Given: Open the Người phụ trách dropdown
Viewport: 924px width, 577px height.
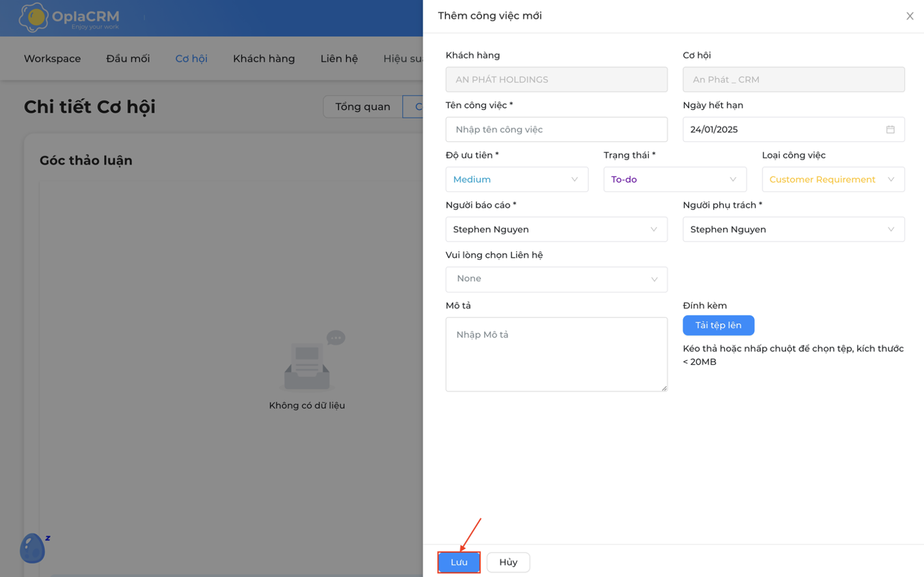Looking at the screenshot, I should 793,229.
